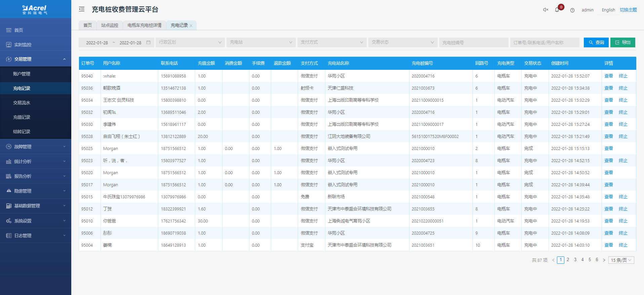Click the 日志管理 sidebar icon

pyautogui.click(x=9, y=236)
